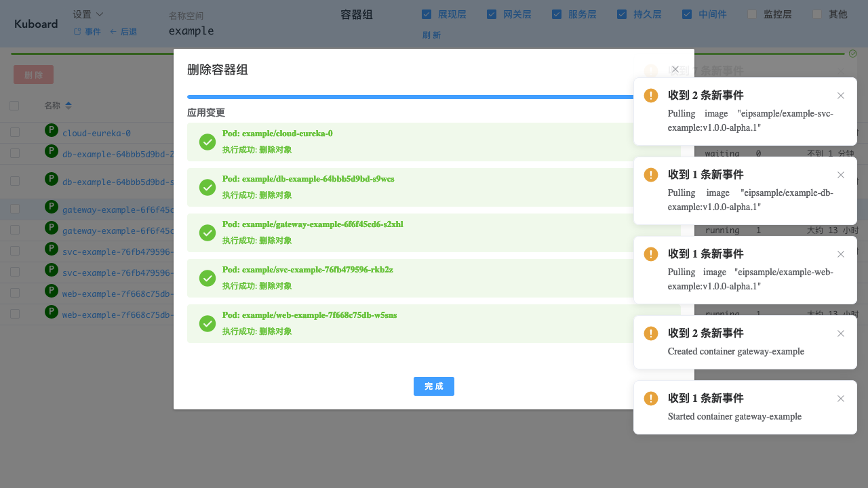Tick the select-all checkbox in table header
Image resolution: width=868 pixels, height=488 pixels.
(x=14, y=106)
